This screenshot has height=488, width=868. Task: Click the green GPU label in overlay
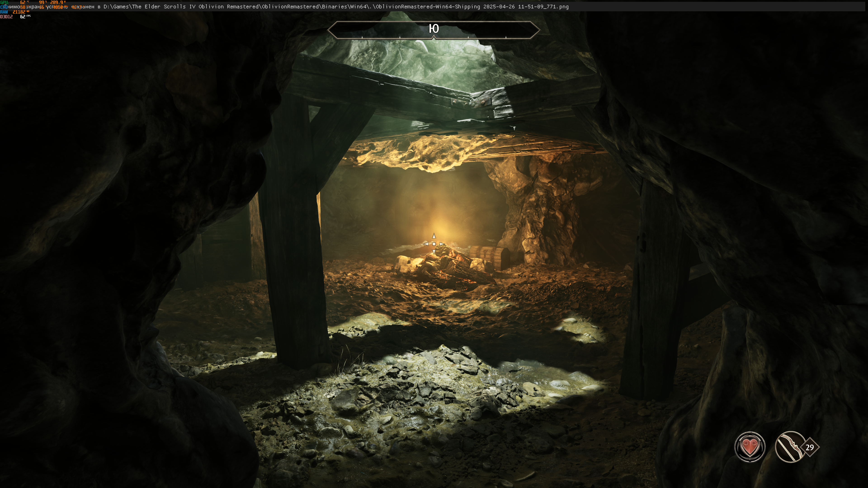click(x=4, y=2)
